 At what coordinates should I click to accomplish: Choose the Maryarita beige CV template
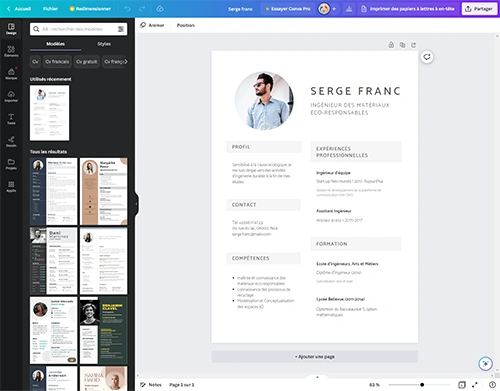[x=104, y=191]
